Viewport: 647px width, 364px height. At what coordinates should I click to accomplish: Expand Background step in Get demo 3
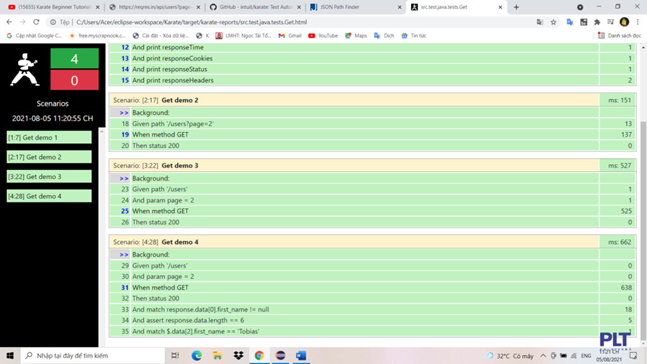124,178
